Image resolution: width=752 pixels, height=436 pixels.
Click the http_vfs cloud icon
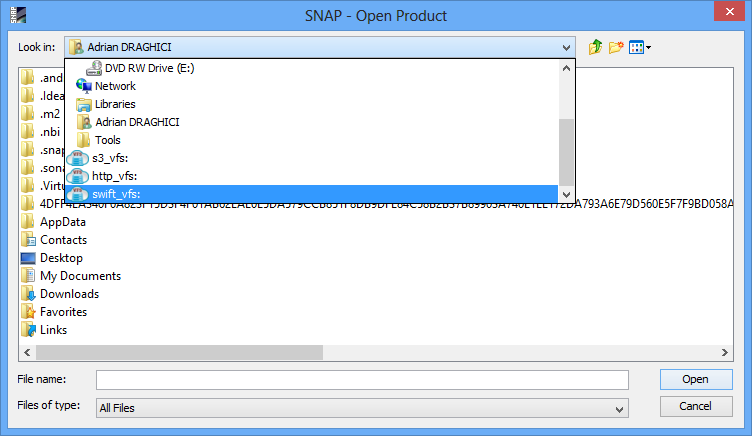click(78, 176)
